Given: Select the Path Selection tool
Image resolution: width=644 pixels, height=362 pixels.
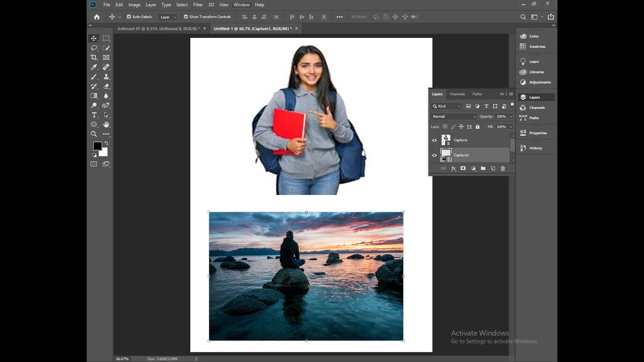Looking at the screenshot, I should click(106, 115).
